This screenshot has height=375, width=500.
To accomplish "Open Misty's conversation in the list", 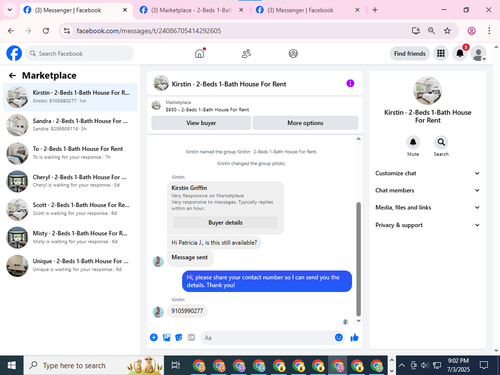I will click(70, 237).
